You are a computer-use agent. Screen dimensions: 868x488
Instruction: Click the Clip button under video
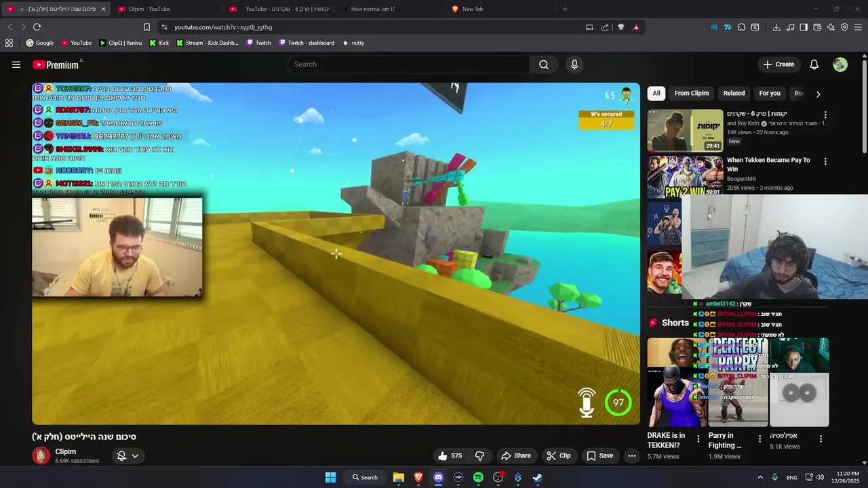point(559,455)
